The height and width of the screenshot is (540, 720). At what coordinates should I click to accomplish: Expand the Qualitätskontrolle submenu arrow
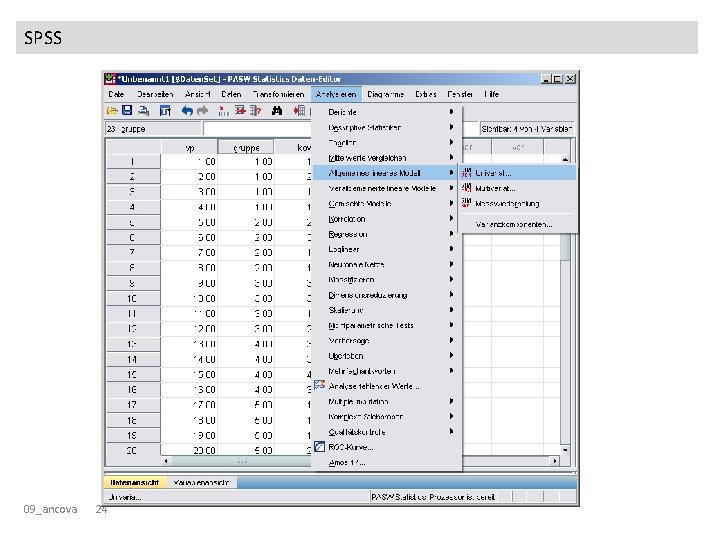(451, 432)
